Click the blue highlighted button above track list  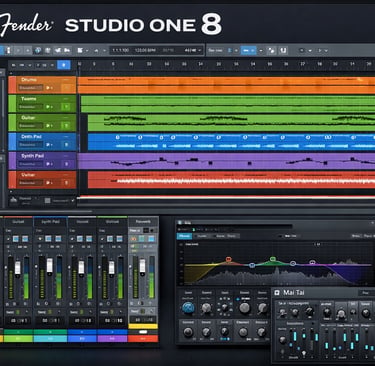64,65
